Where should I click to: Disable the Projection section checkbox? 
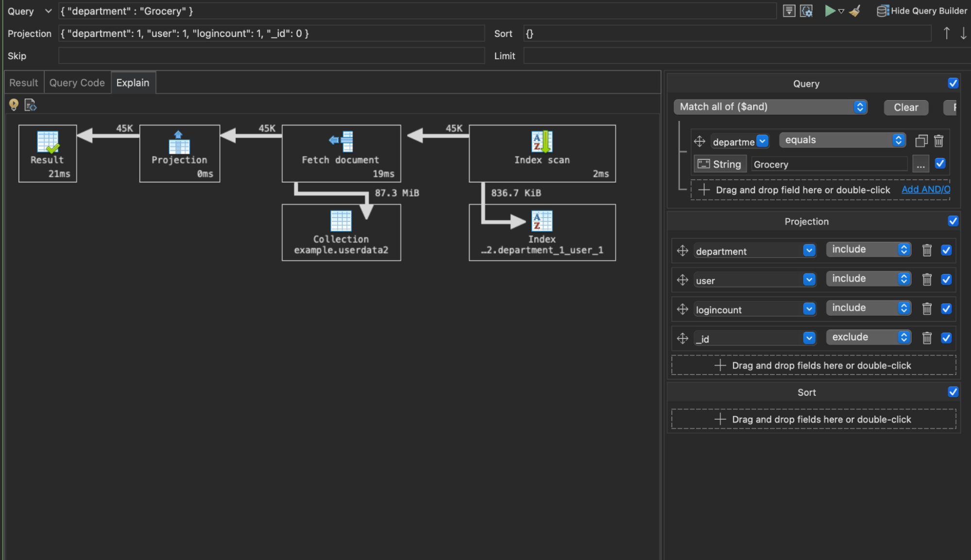click(954, 221)
